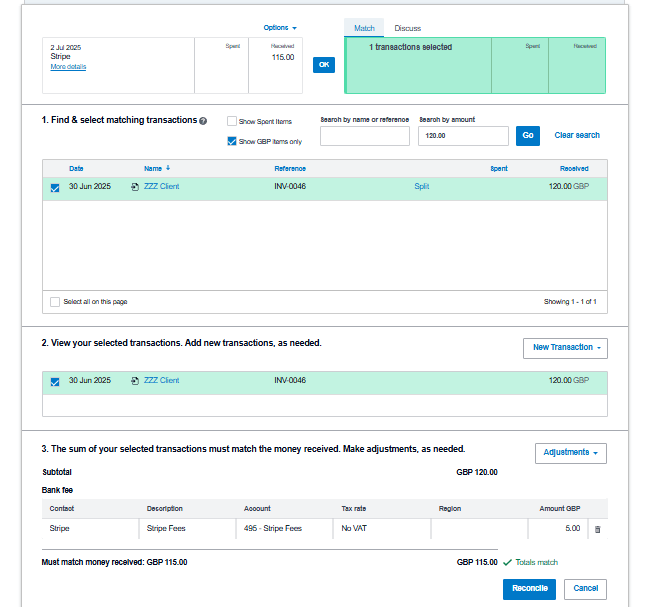Image resolution: width=649 pixels, height=607 pixels.
Task: Open More details for Stripe statement line
Action: pyautogui.click(x=68, y=67)
